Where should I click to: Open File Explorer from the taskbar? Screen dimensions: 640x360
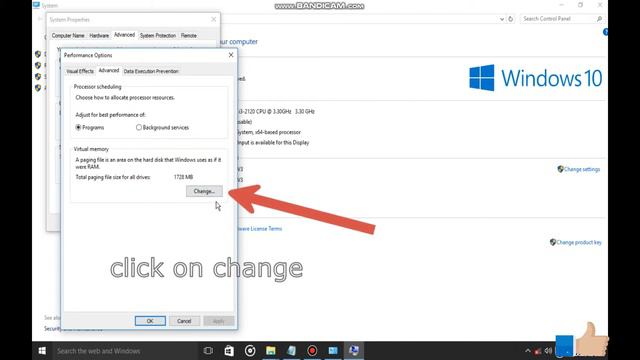pyautogui.click(x=271, y=351)
